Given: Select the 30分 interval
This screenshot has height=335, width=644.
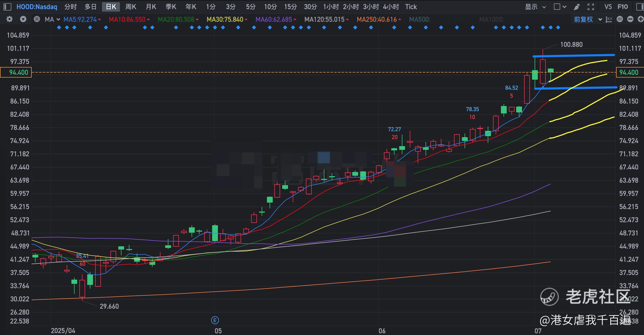Looking at the screenshot, I should [310, 7].
